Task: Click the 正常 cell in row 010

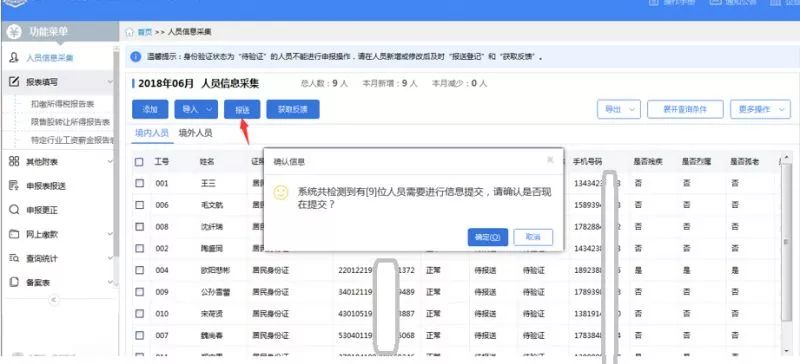Action: 434,313
